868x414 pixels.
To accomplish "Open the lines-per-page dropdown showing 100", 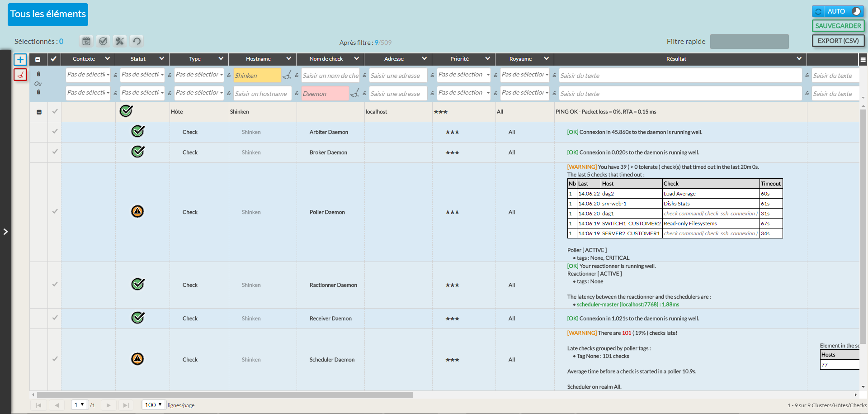I will (x=154, y=405).
